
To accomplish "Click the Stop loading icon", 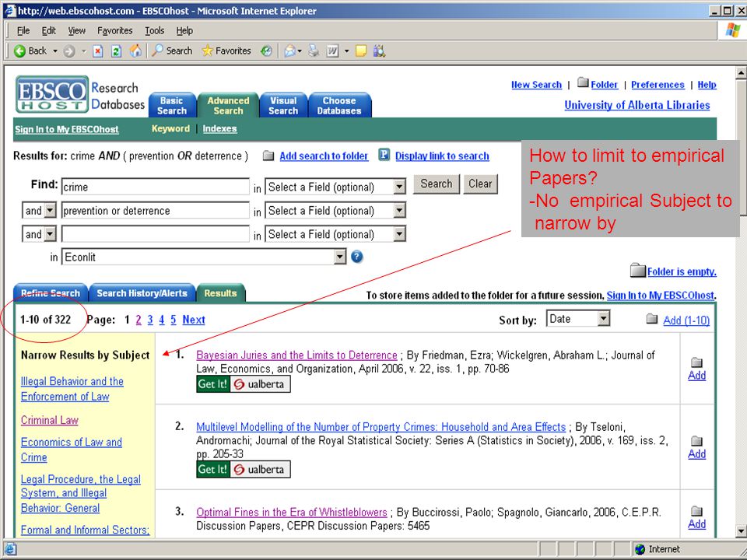I will 98,51.
